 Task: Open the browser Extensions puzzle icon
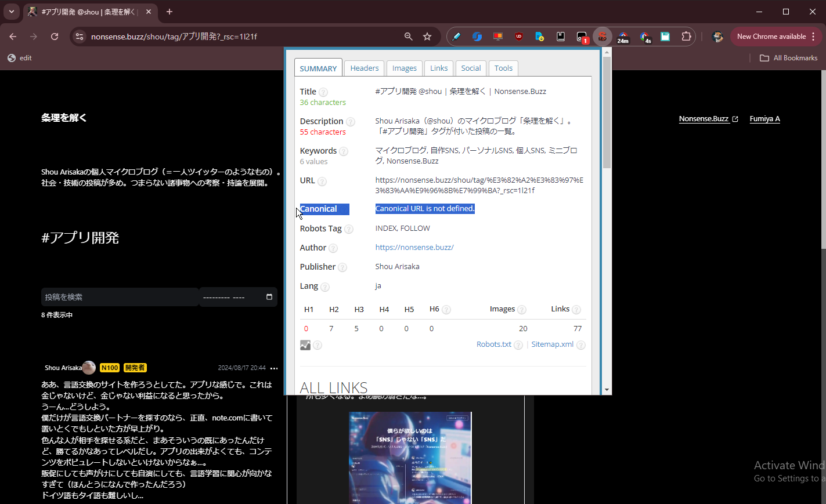(x=686, y=36)
